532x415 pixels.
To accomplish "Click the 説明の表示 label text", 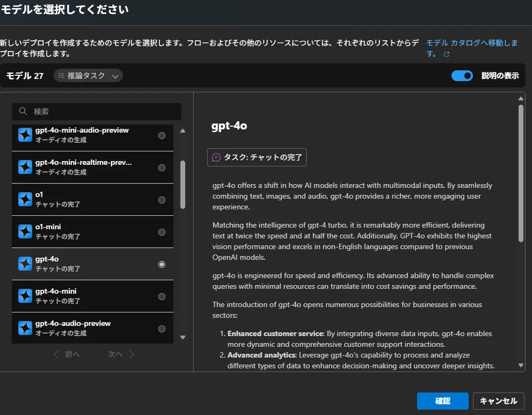I will [x=500, y=76].
